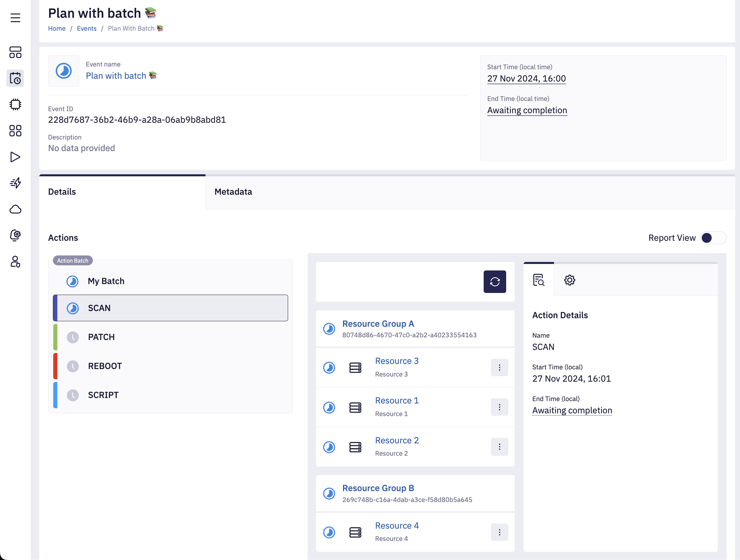Viewport: 740px width, 560px height.
Task: Open the play triangle sidebar icon
Action: pos(15,157)
